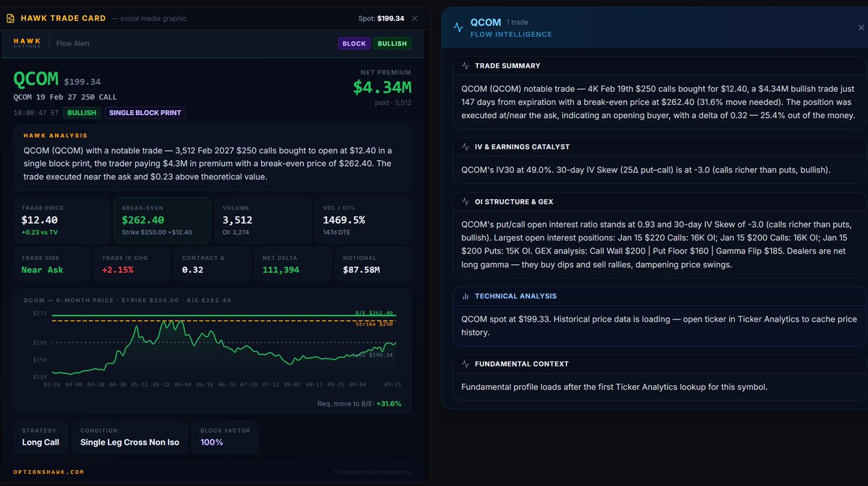
Task: Click the HAWK OPTIONS logo
Action: 27,43
